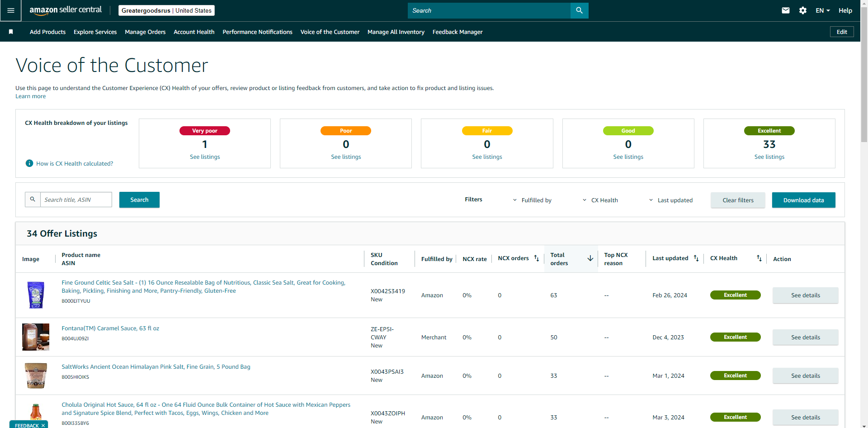Click the Learn more link
The image size is (868, 428).
coord(30,96)
